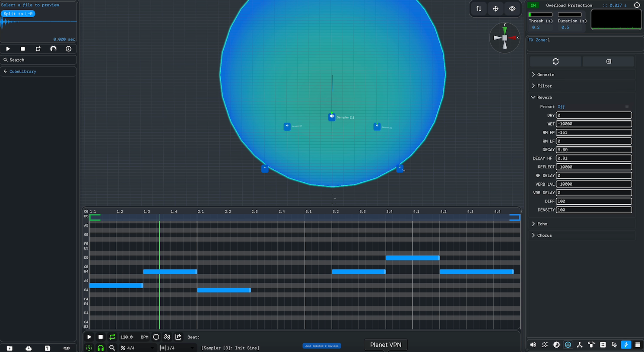This screenshot has height=352, width=644.
Task: Expand the Chorus section
Action: point(583,235)
